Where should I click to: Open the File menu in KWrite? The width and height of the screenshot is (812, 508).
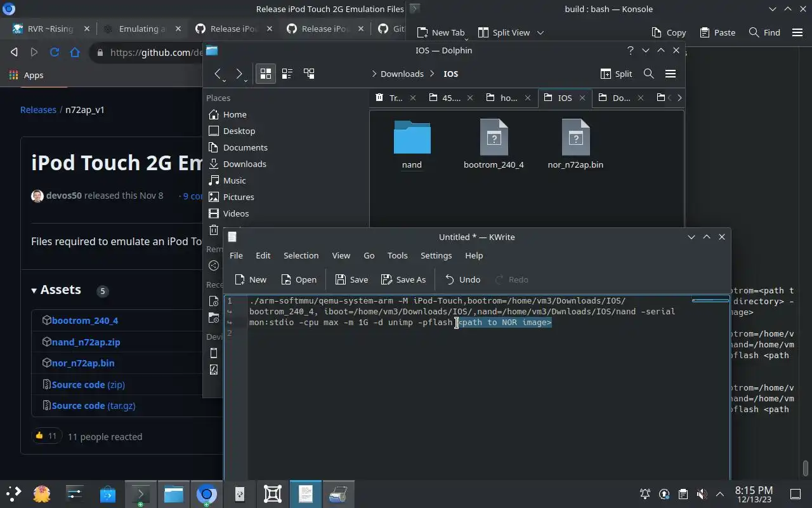[236, 255]
